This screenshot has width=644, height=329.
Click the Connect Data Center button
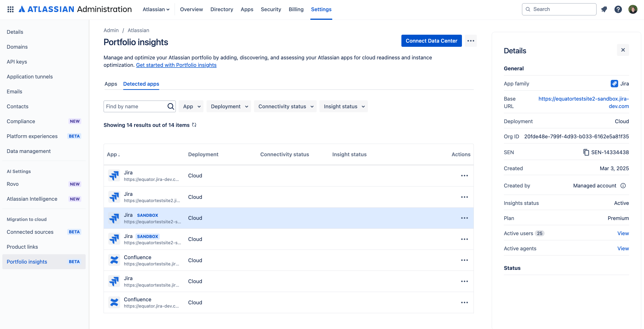[431, 41]
